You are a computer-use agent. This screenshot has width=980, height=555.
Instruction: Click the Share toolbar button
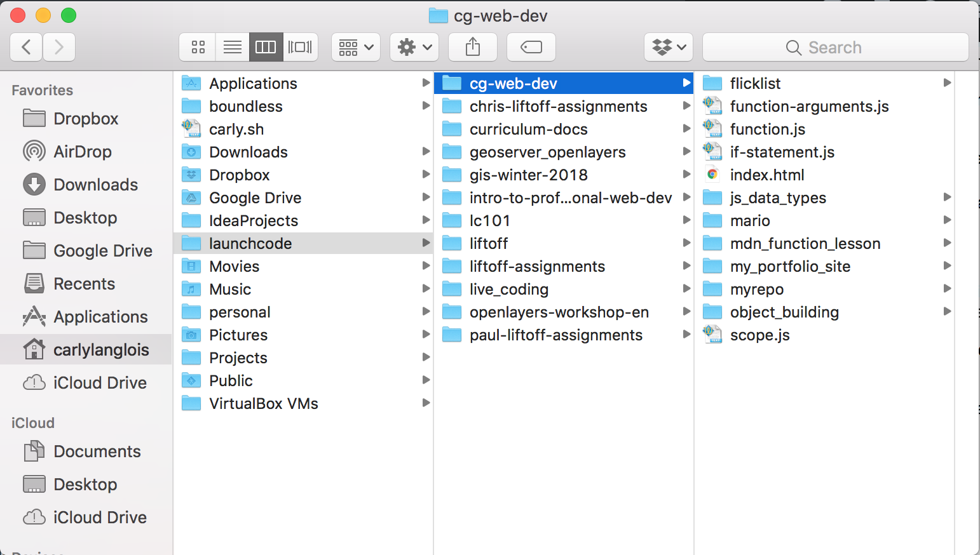pyautogui.click(x=473, y=48)
